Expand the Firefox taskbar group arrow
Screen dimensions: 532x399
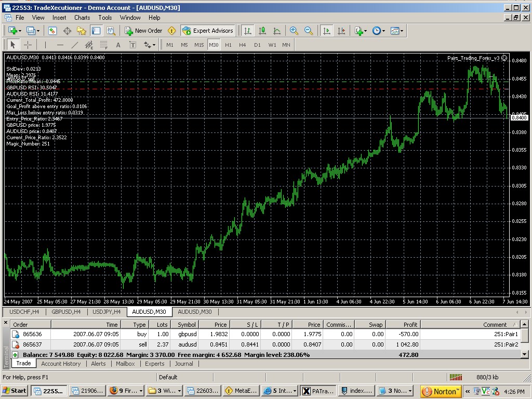pyautogui.click(x=141, y=391)
